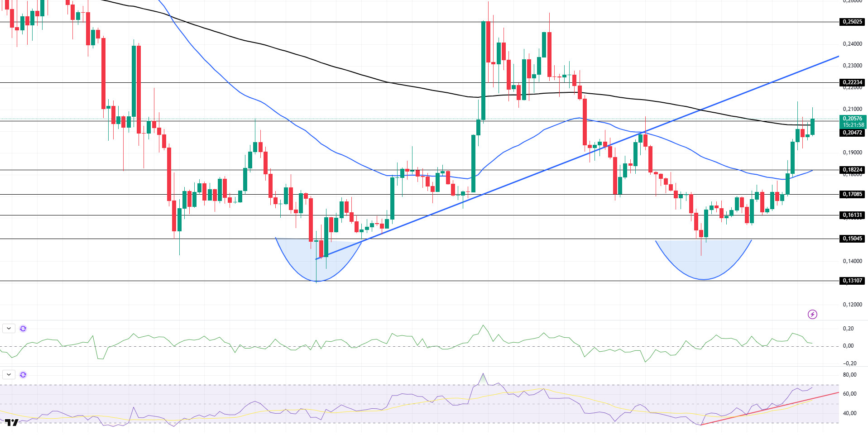This screenshot has height=435, width=868.
Task: Collapse the bottom RSI pane via chevron
Action: 9,375
